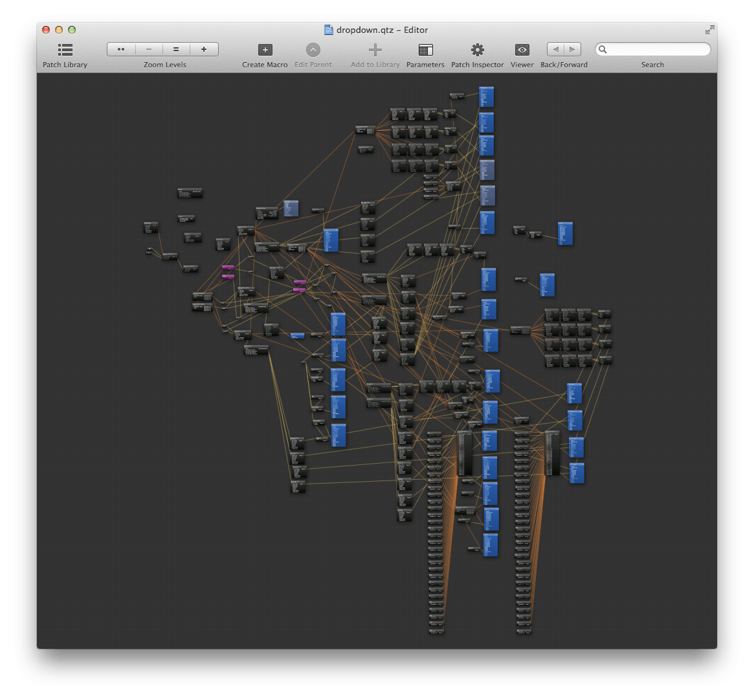Screen dimensions: 754x700
Task: Click the dropdown.qtz document icon in title bar
Action: point(329,30)
